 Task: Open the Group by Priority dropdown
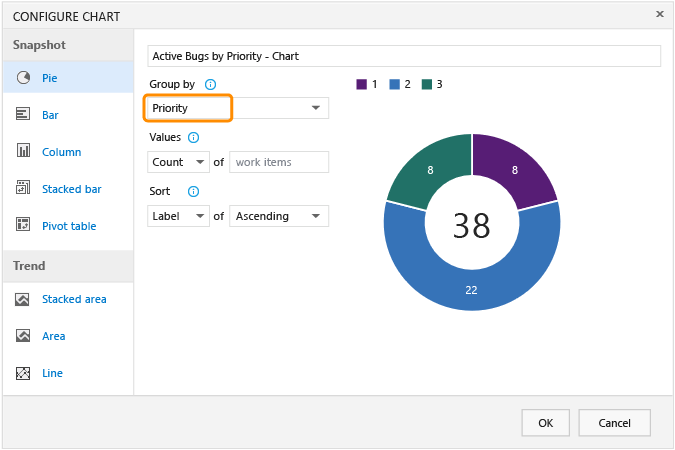(x=238, y=108)
